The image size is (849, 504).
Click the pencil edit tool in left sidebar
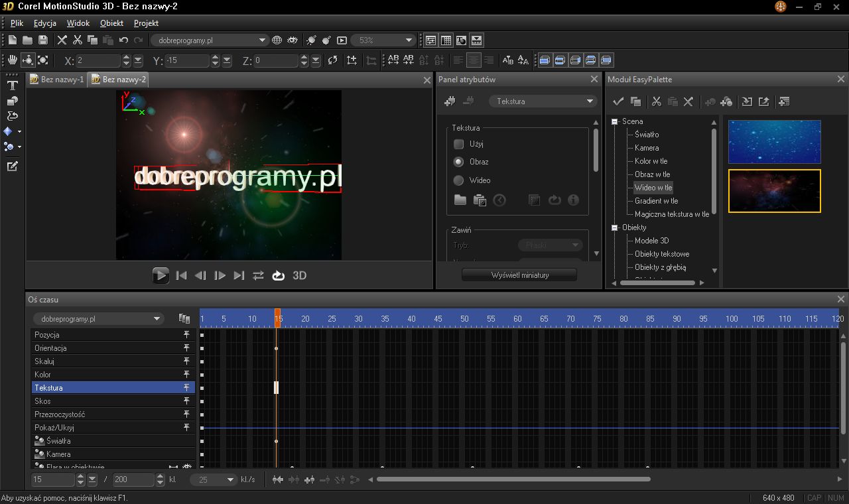(12, 166)
